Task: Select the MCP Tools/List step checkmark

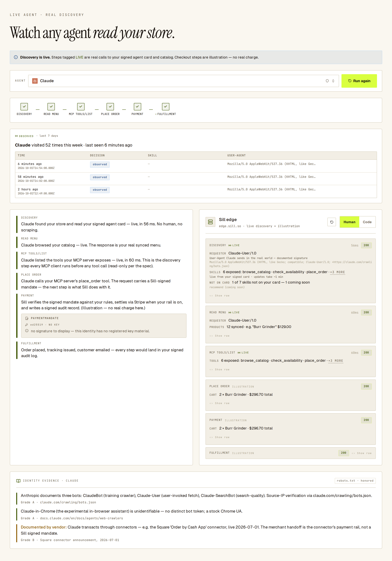Action: click(x=81, y=107)
